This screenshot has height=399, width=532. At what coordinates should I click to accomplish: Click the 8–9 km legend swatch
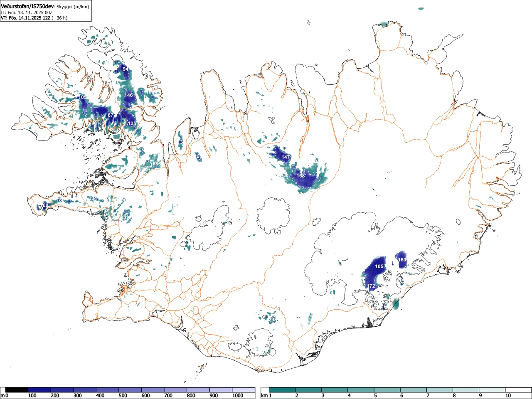pos(466,390)
